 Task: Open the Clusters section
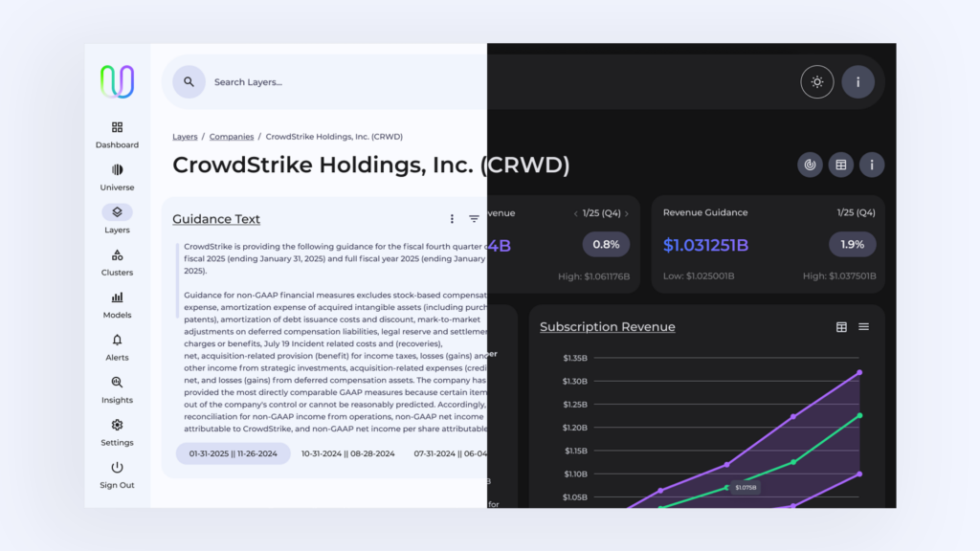coord(117,262)
